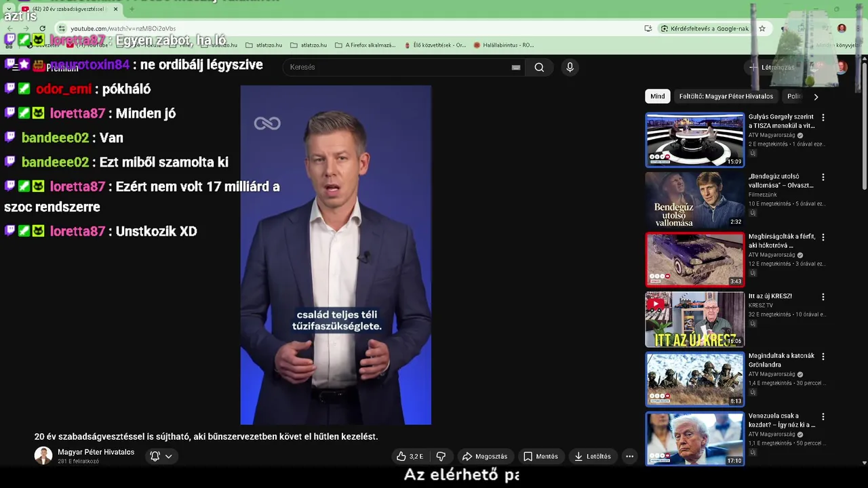Click the search magnifier button
Image resolution: width=868 pixels, height=488 pixels.
coord(539,67)
